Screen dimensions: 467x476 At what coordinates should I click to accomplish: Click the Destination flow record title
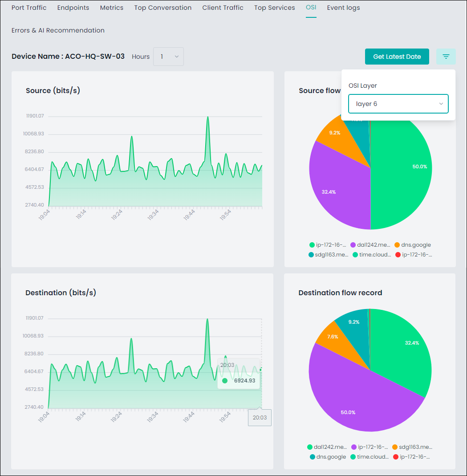(340, 293)
